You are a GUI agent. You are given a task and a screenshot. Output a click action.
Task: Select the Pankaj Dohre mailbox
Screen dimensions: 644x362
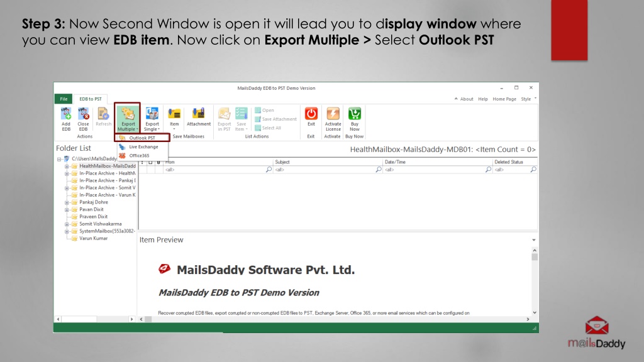point(94,202)
